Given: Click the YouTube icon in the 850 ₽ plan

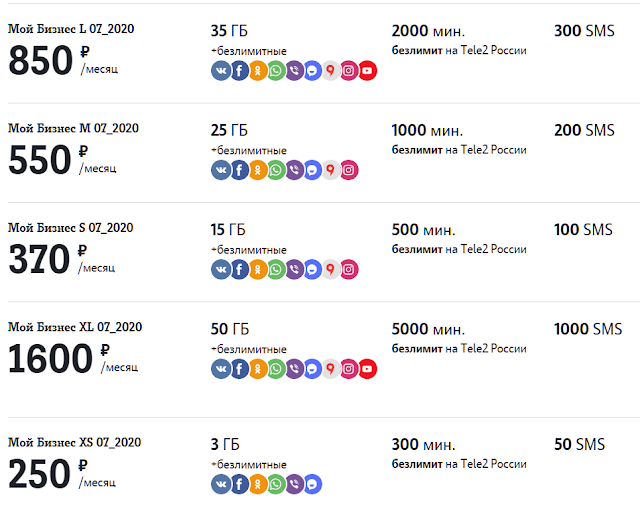Looking at the screenshot, I should pyautogui.click(x=368, y=71).
